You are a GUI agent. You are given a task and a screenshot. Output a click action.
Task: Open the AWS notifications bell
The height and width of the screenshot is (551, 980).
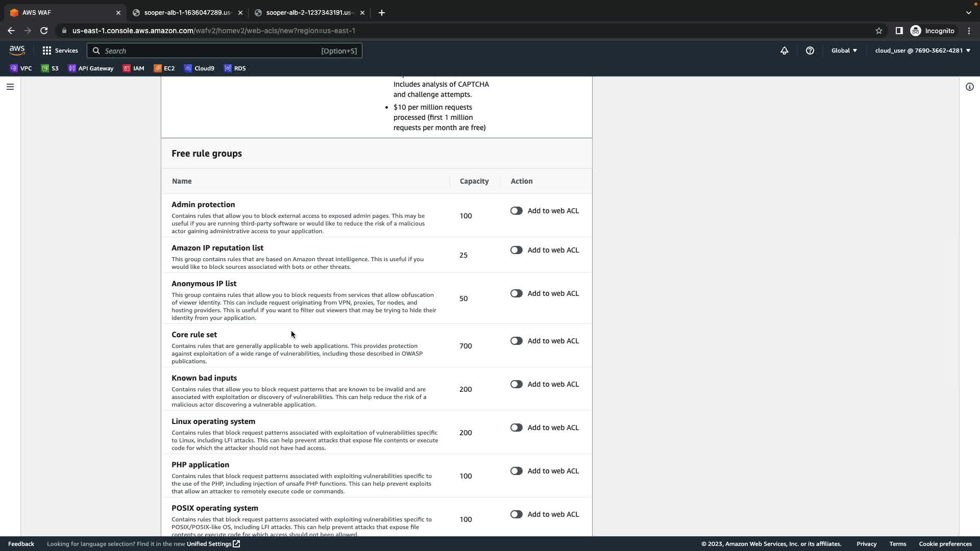click(784, 51)
